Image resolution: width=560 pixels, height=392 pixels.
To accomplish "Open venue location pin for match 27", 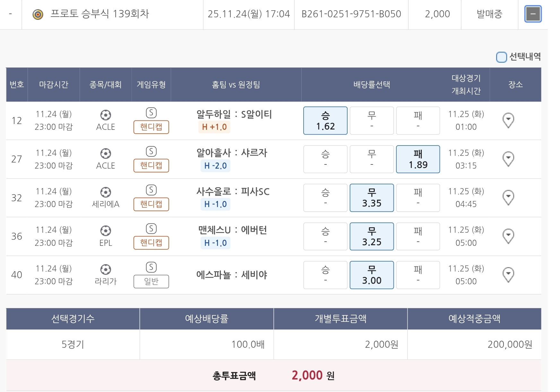I will pos(508,159).
